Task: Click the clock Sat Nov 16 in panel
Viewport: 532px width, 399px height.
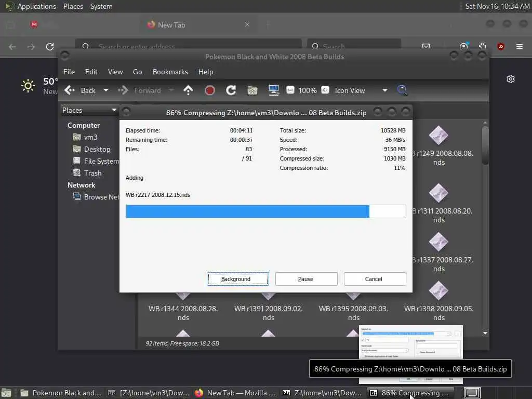Action: [x=497, y=6]
